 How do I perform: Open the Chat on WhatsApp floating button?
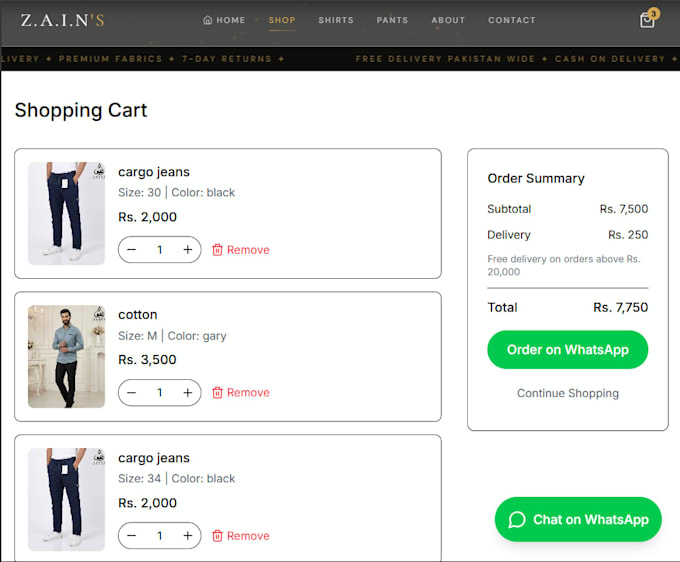point(578,520)
